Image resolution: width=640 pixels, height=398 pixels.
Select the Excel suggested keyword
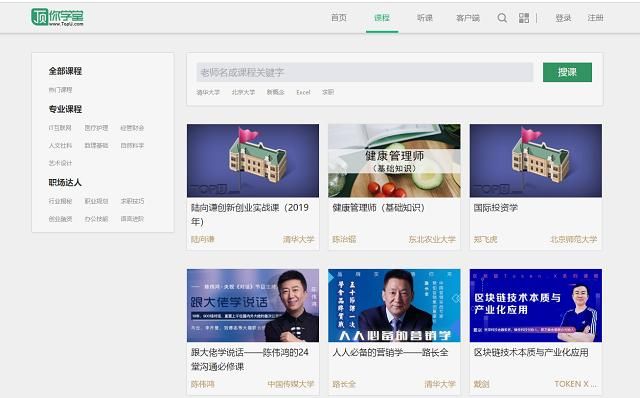coord(303,92)
